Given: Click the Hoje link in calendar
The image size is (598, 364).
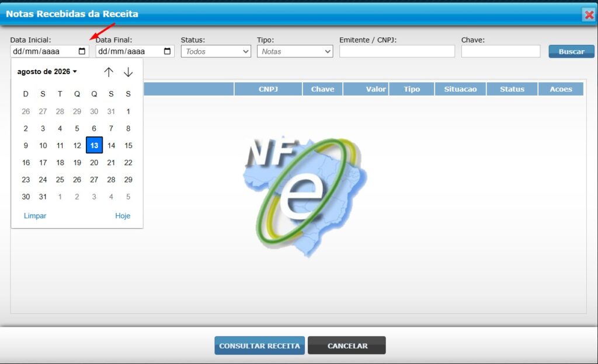Looking at the screenshot, I should tap(123, 215).
